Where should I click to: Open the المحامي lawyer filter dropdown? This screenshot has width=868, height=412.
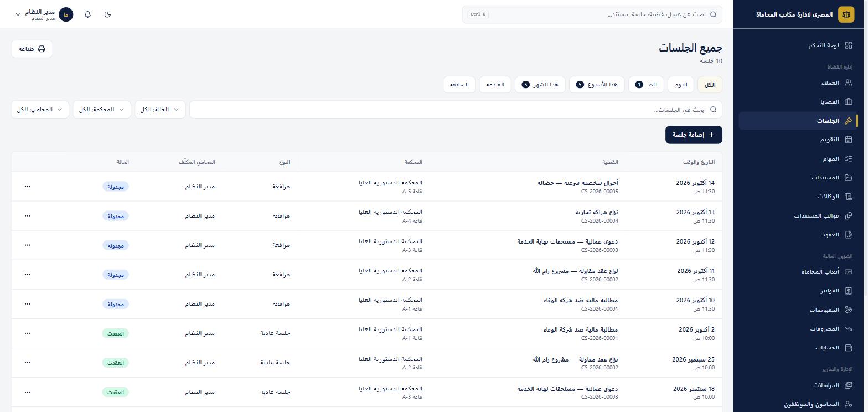point(40,110)
